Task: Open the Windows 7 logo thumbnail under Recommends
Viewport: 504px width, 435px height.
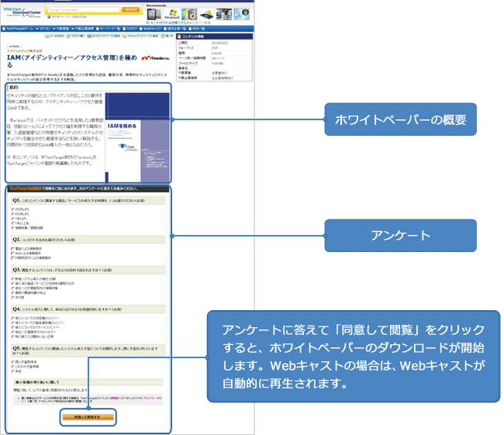Action: coord(241,14)
